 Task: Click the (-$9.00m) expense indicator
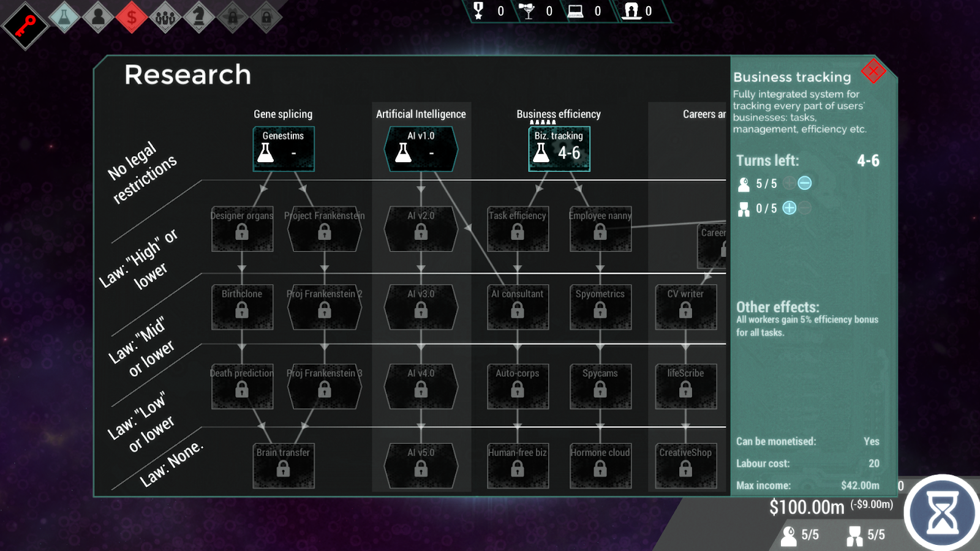click(x=872, y=504)
